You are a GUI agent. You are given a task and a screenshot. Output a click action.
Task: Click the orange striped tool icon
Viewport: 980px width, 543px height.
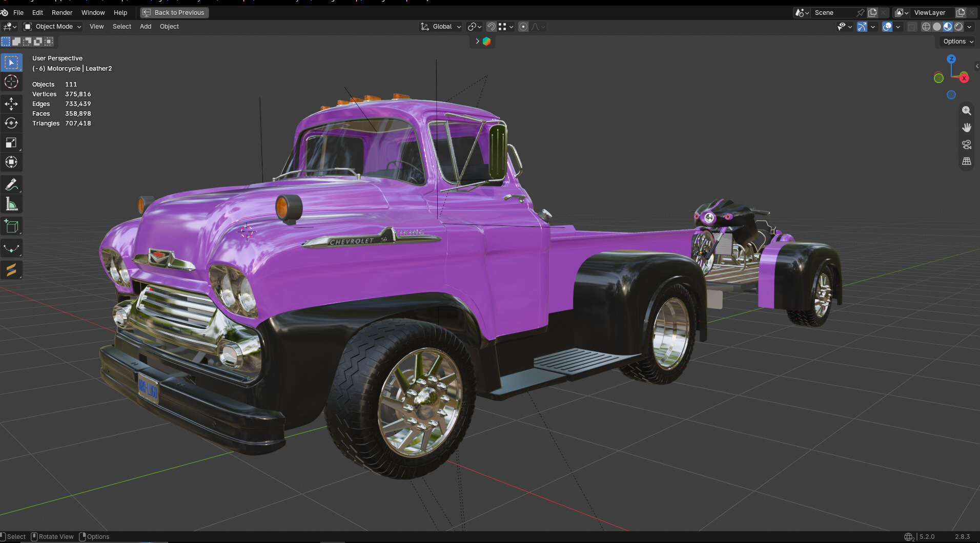(11, 269)
